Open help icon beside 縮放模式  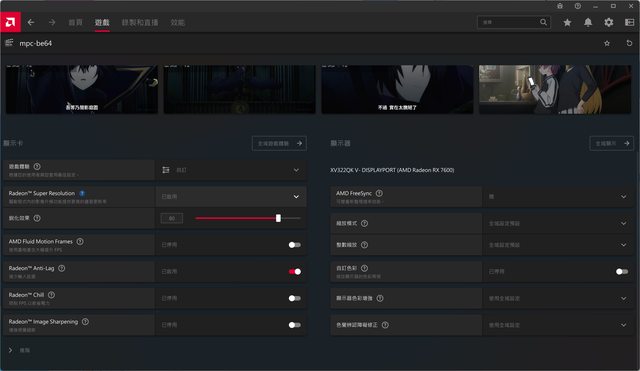tap(364, 223)
